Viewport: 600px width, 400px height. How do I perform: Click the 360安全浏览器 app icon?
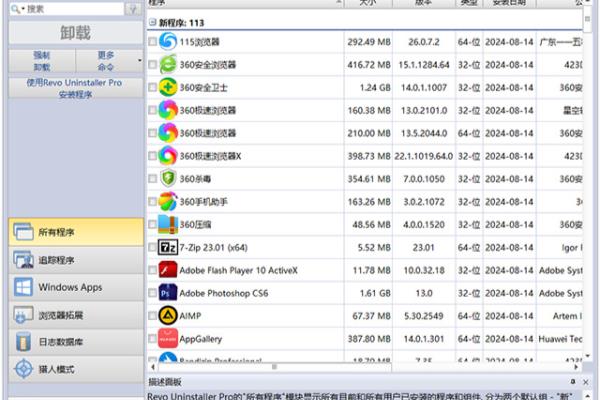(168, 64)
